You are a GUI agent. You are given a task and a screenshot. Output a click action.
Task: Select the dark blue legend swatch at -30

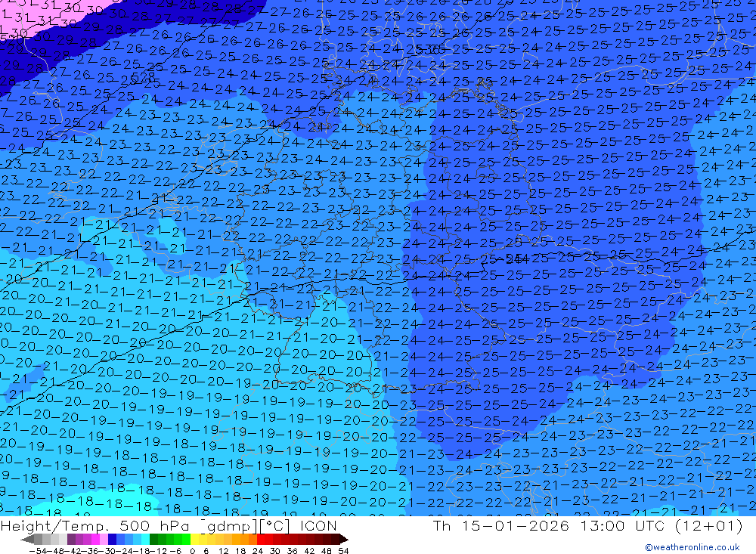point(112,540)
